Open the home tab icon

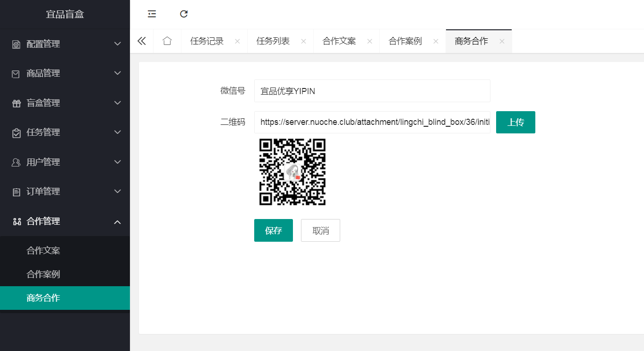167,41
